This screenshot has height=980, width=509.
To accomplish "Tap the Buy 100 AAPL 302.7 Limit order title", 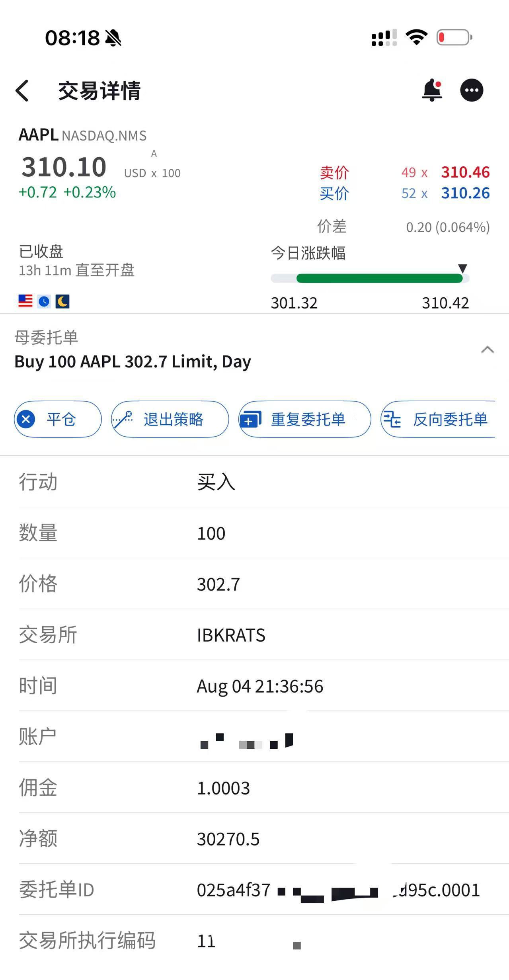I will pos(133,362).
